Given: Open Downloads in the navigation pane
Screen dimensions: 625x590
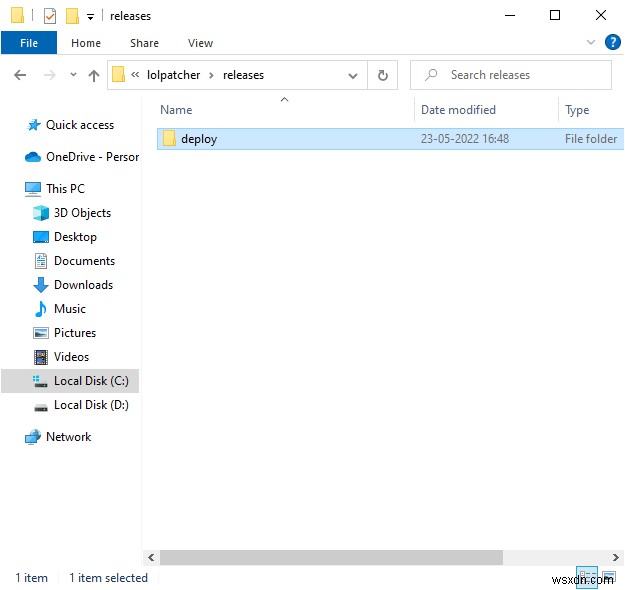Looking at the screenshot, I should tap(82, 285).
